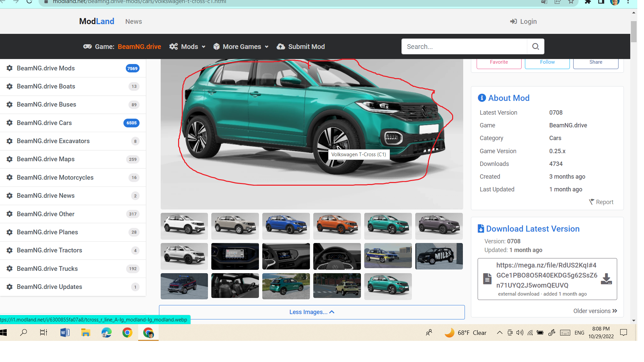Open BeamNG.drive Other category
This screenshot has width=644, height=362.
[73, 214]
